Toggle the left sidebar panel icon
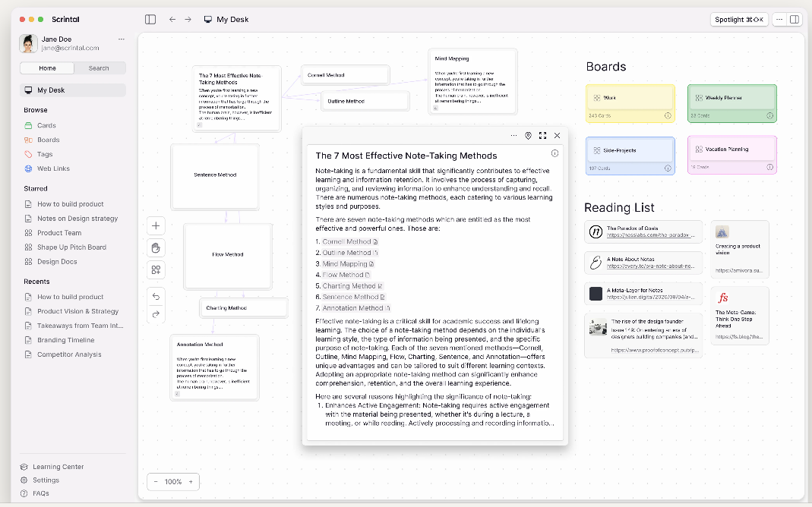Viewport: 812px width, 507px height. coord(150,19)
